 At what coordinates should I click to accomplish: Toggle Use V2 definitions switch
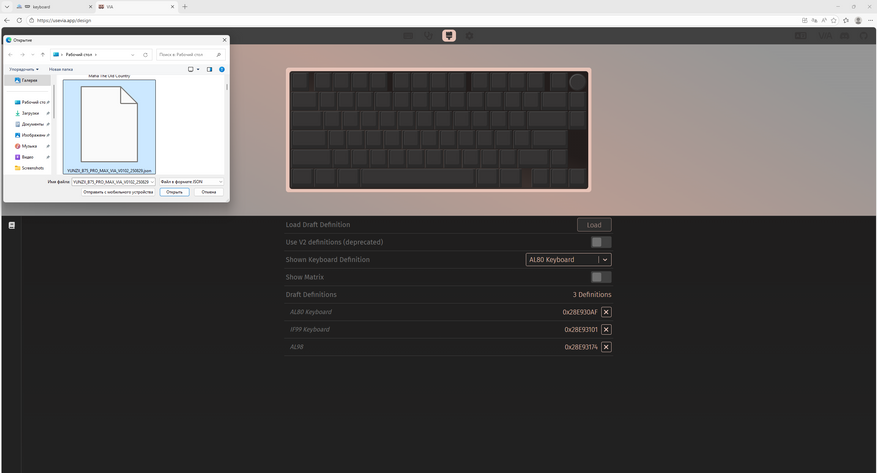click(x=601, y=242)
